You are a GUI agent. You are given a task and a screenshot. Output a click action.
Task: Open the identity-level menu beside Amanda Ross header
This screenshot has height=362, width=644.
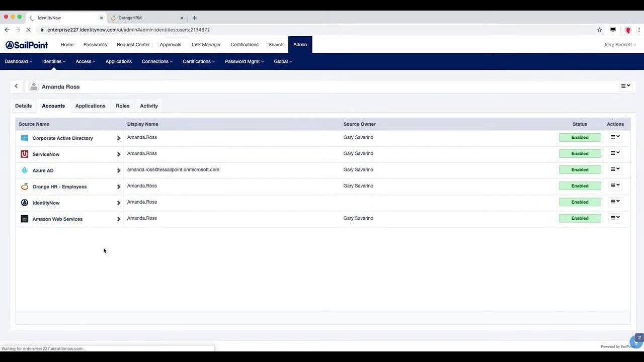click(x=625, y=86)
